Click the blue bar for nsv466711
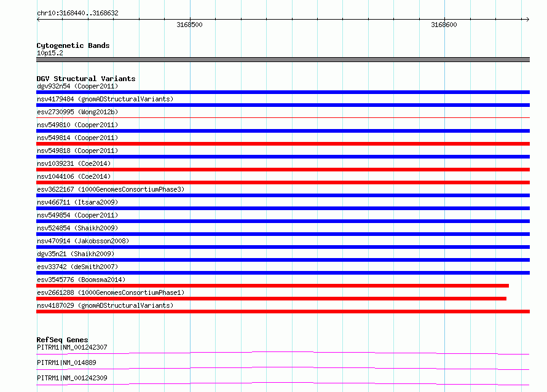The image size is (547, 392). (283, 208)
